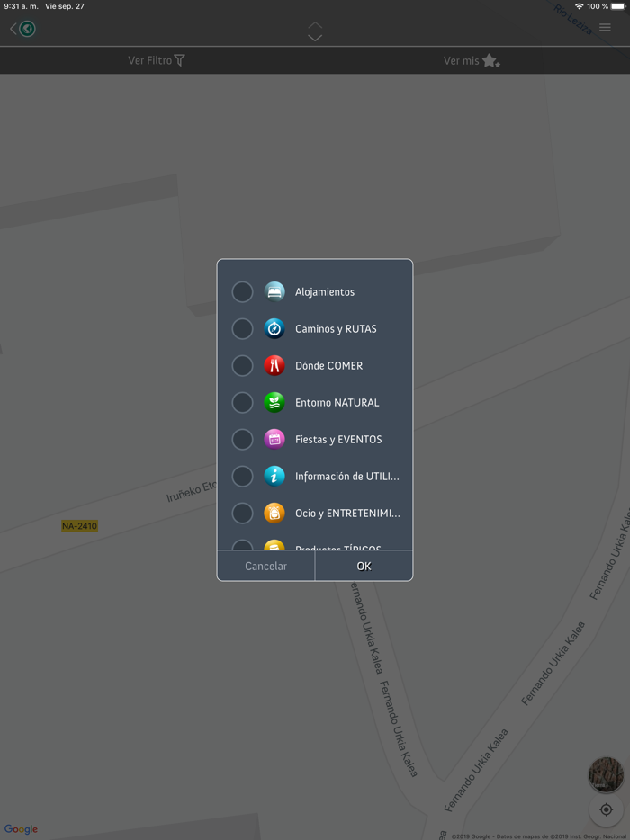Image resolution: width=630 pixels, height=840 pixels.
Task: Select the Alojamientos radio button
Action: (242, 292)
